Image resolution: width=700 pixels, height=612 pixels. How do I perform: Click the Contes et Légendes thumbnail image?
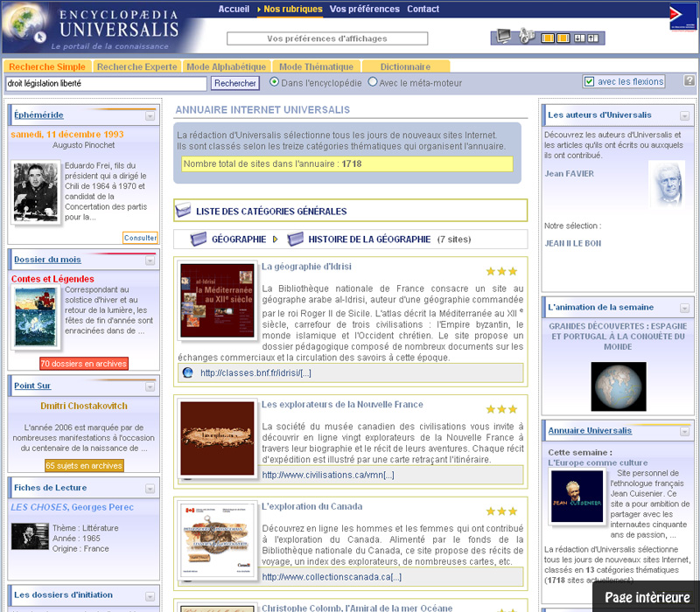(x=35, y=316)
